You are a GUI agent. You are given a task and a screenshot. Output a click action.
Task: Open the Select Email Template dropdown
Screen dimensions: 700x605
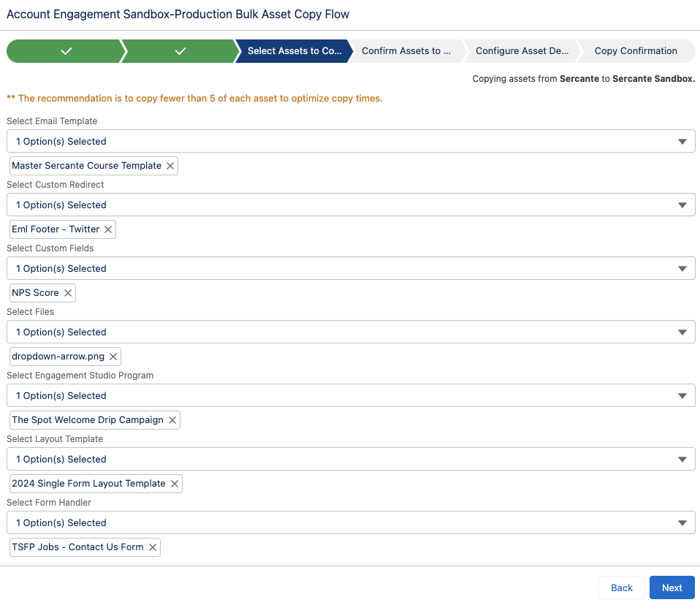(351, 141)
